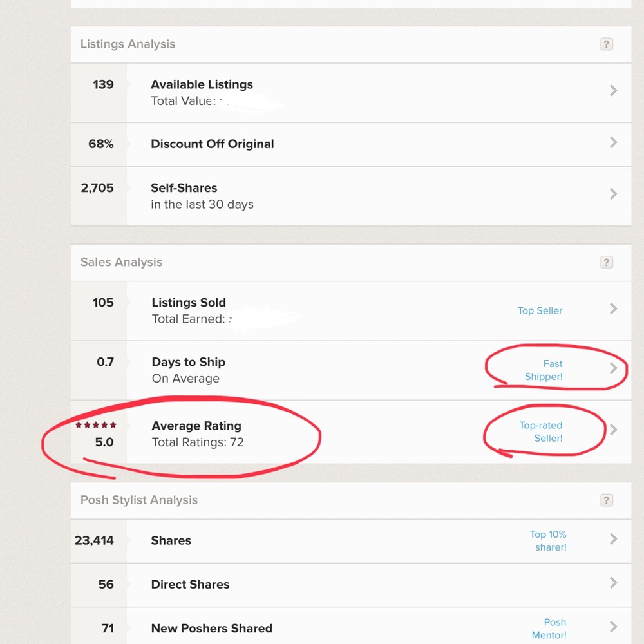Click the Top 10% sharer! link
This screenshot has width=644, height=644.
tap(548, 541)
